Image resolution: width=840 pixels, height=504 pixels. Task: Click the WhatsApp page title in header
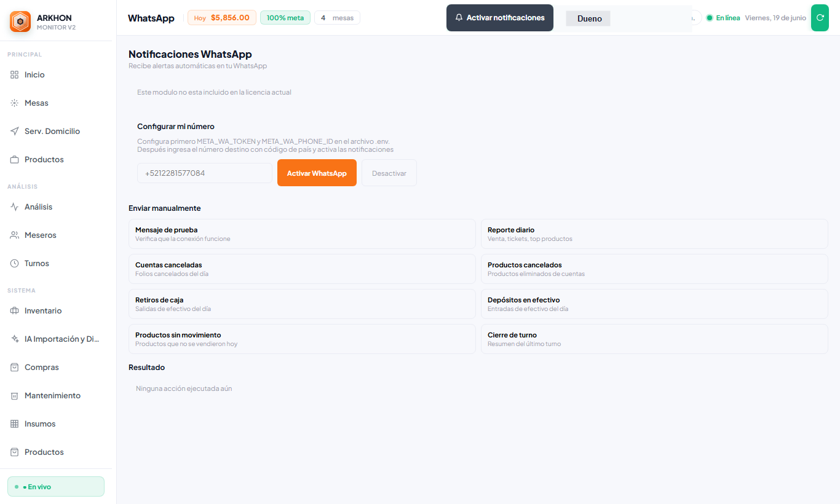point(151,18)
